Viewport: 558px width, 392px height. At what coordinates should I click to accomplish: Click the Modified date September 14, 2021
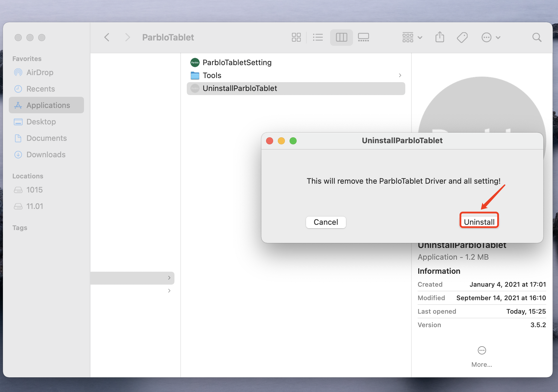501,298
